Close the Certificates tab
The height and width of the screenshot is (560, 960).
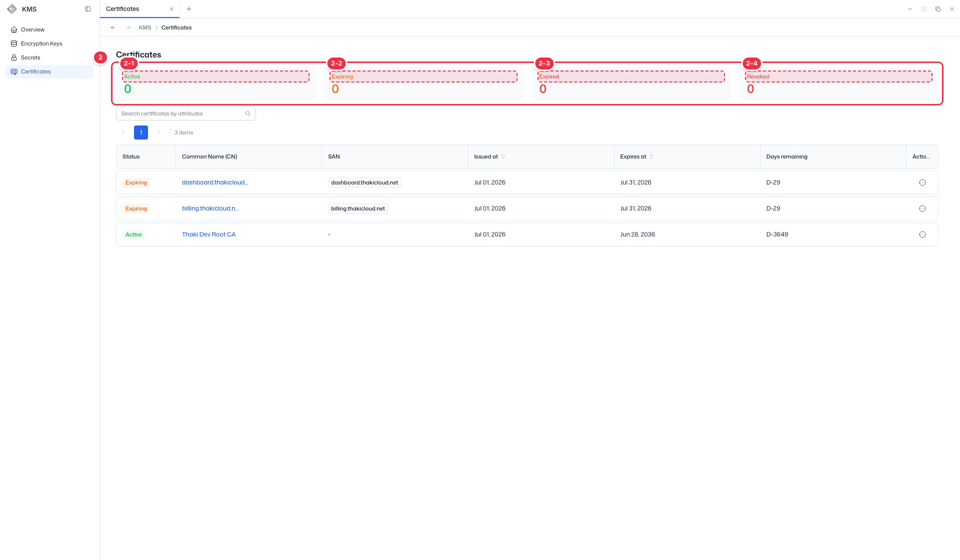coord(171,9)
